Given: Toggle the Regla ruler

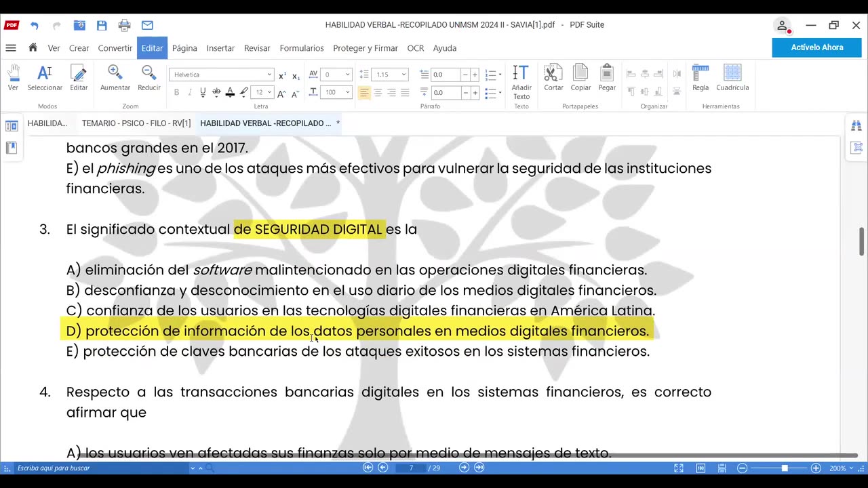Looking at the screenshot, I should 701,78.
